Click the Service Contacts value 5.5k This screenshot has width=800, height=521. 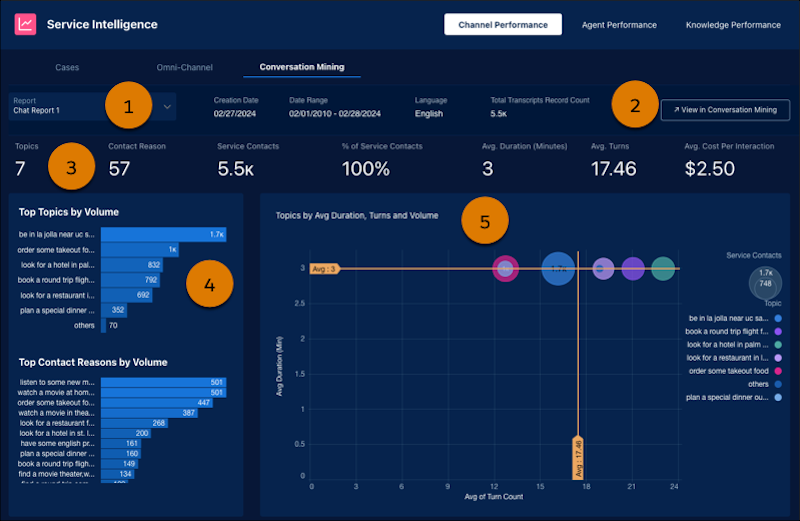(236, 168)
